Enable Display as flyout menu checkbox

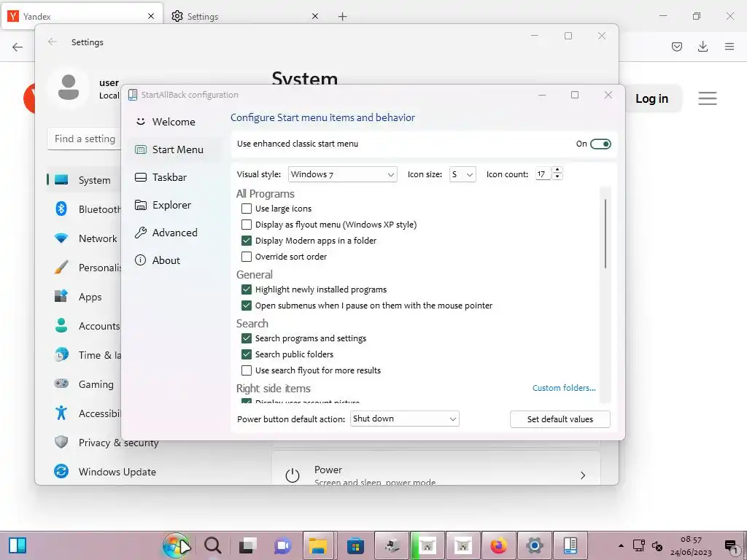(x=247, y=225)
